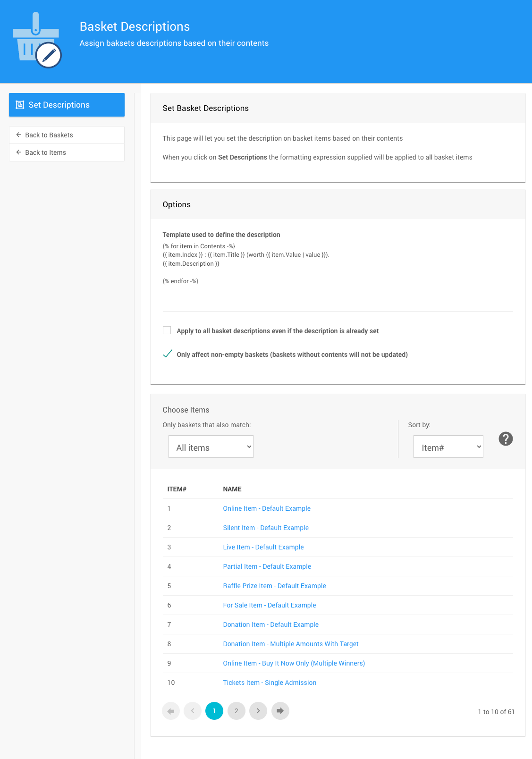Go to the next page chevron
Screen dimensions: 532x759
pos(258,711)
